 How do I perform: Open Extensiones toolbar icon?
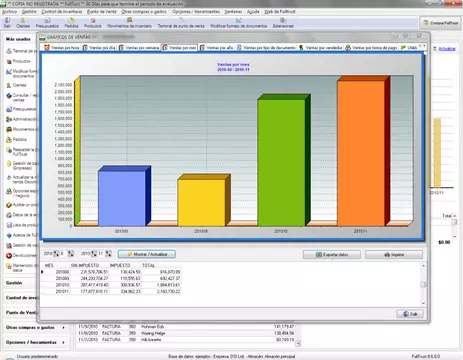[283, 23]
